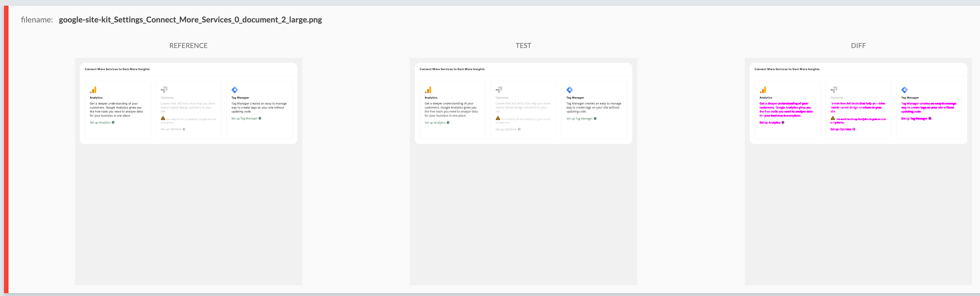The image size is (980, 296).
Task: Click the 'Analytics' card title in TEST
Action: (431, 98)
